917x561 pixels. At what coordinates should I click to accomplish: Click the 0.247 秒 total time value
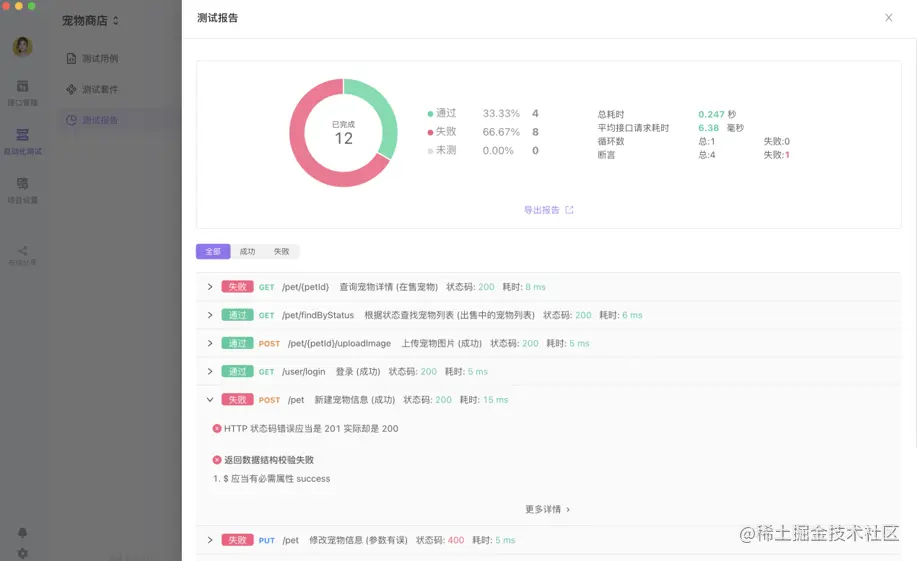[x=717, y=114]
